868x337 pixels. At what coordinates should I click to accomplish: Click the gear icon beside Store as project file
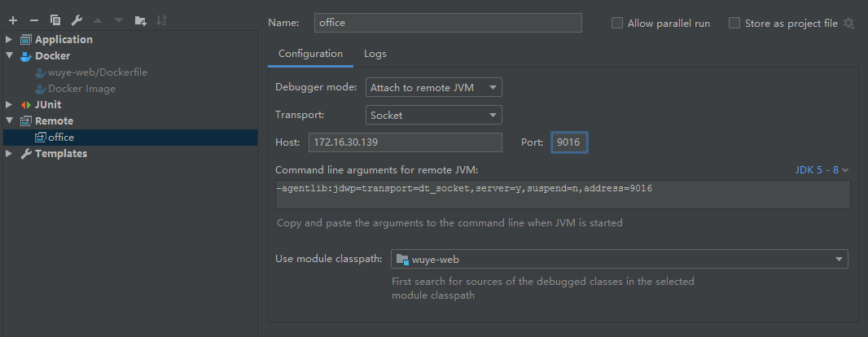[x=849, y=24]
